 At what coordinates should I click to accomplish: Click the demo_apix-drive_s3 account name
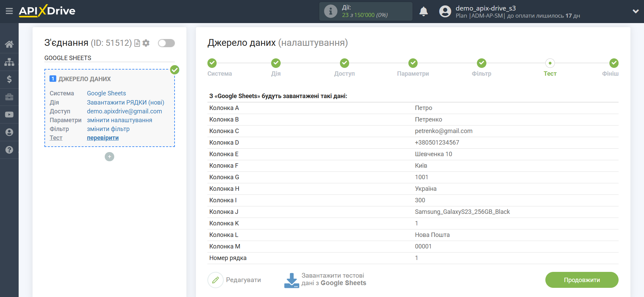pos(485,8)
